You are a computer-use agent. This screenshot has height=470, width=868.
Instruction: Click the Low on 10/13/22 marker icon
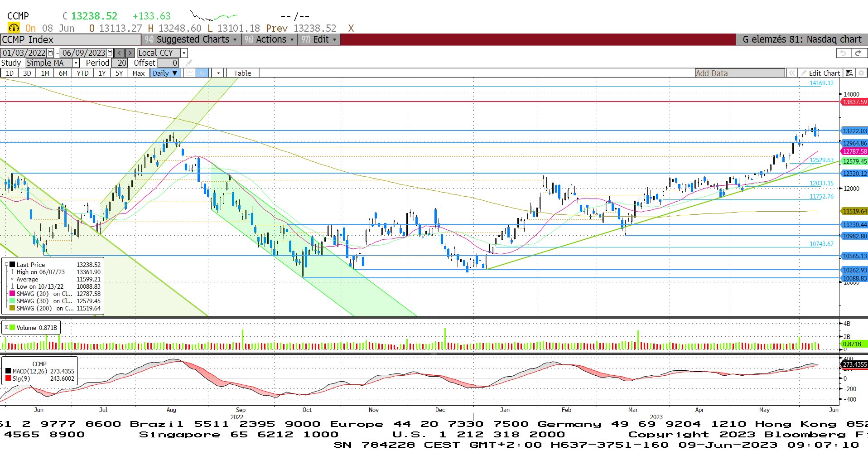(12, 286)
